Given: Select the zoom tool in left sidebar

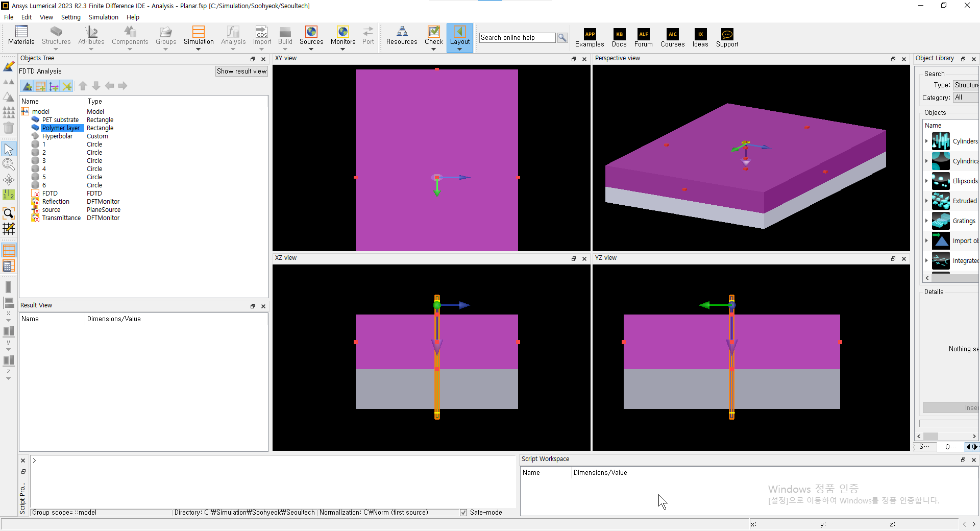Looking at the screenshot, I should point(9,164).
